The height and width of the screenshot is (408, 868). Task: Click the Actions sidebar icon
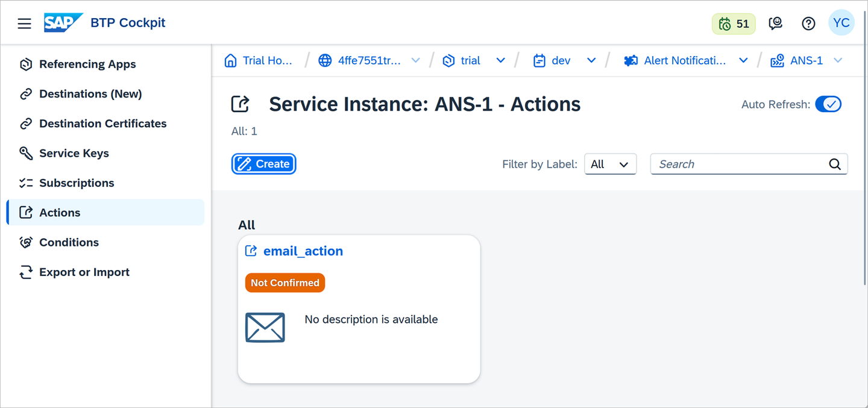click(25, 213)
